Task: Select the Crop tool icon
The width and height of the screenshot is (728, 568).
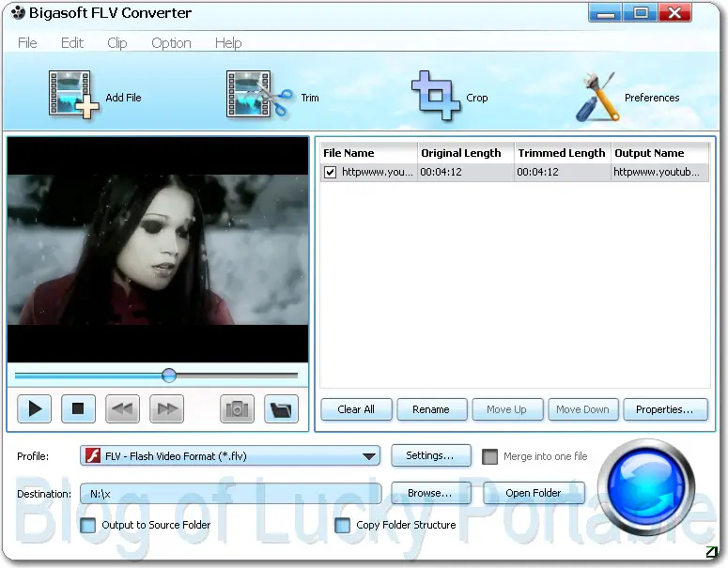Action: coord(436,95)
